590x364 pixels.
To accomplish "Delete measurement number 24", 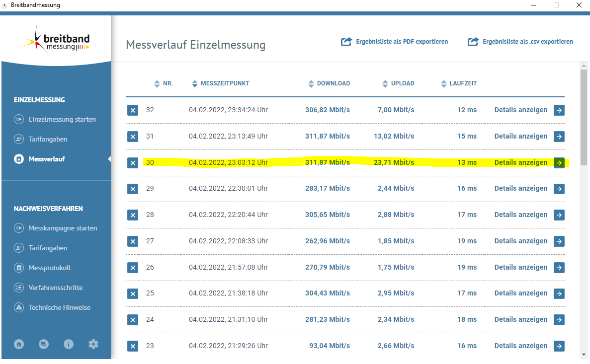I will point(132,320).
